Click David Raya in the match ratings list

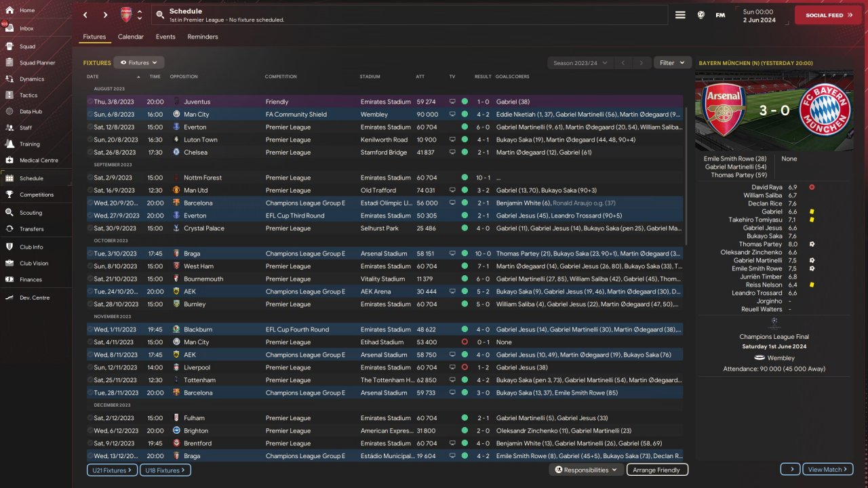(x=766, y=187)
